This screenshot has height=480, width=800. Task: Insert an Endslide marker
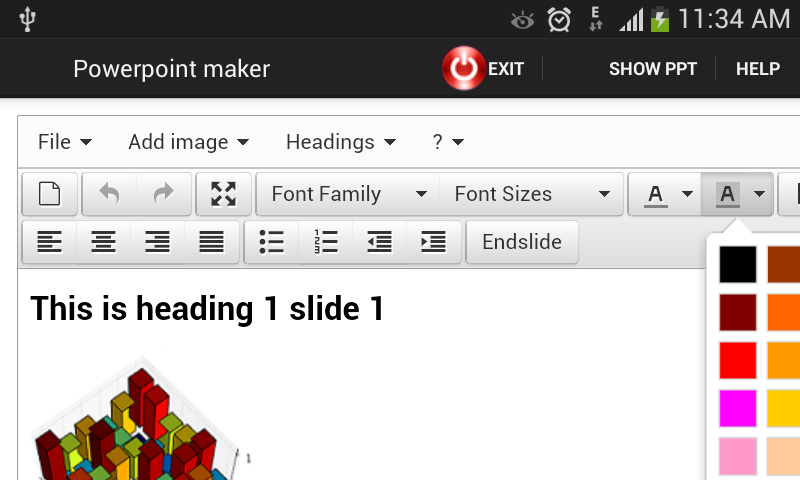tap(522, 242)
